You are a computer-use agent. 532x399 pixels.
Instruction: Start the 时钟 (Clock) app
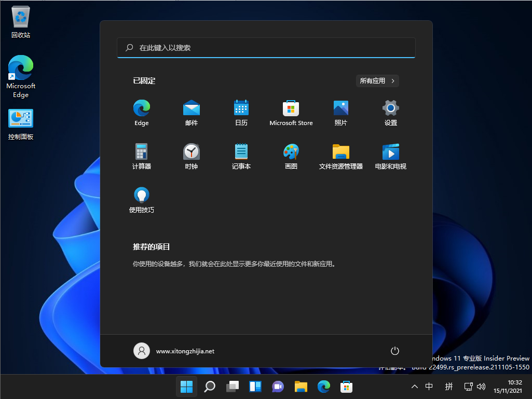tap(192, 156)
